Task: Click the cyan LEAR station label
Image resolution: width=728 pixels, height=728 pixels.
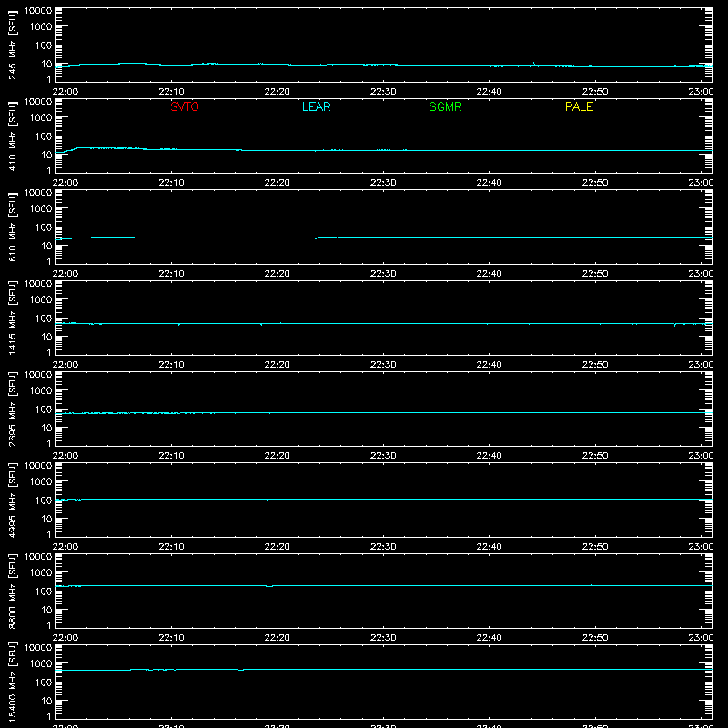Action: (x=316, y=106)
